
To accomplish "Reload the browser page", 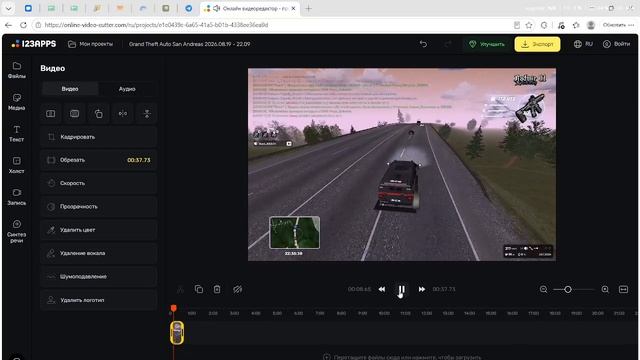I will point(23,25).
